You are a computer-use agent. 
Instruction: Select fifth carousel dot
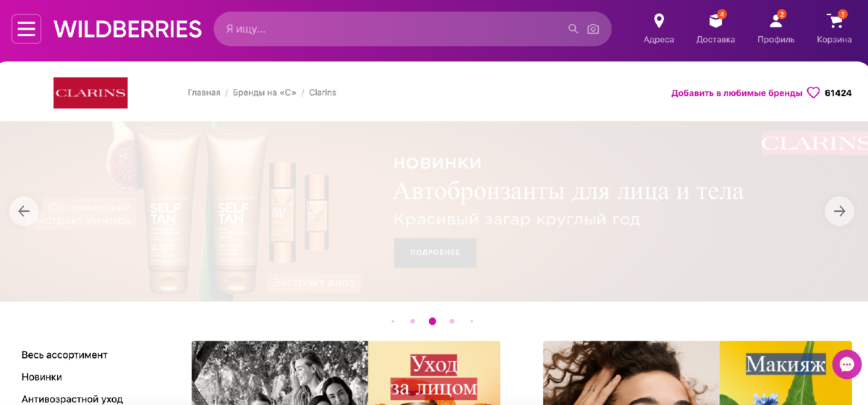pyautogui.click(x=472, y=321)
